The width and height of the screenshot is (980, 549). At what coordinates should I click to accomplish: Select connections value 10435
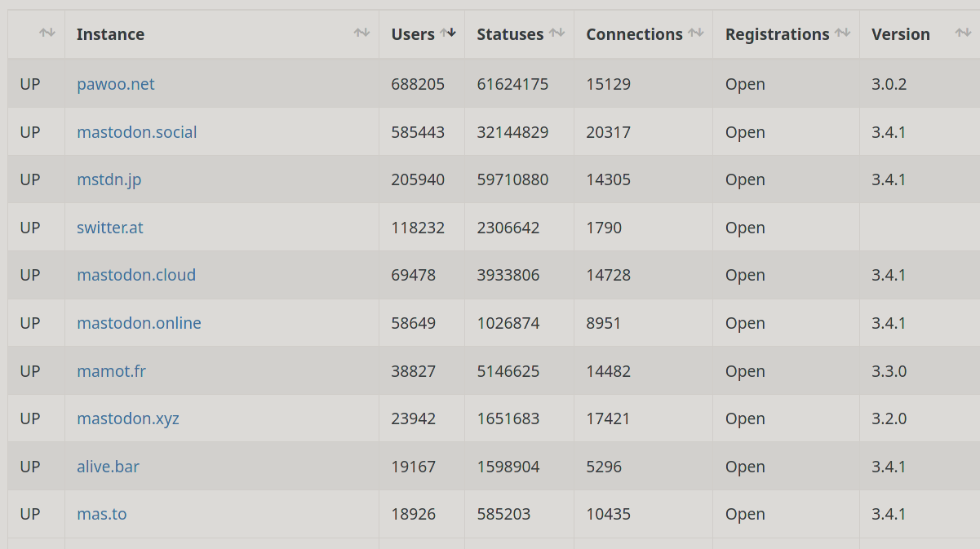pos(608,514)
